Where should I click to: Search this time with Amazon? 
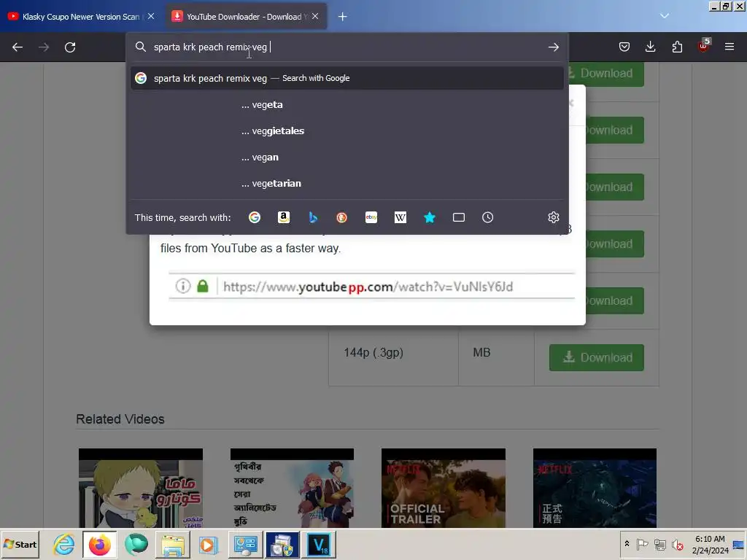coord(284,217)
